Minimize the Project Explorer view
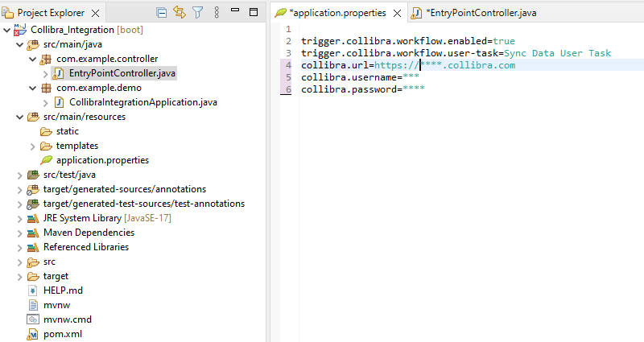Screen dimensions: 644x342 [x=235, y=10]
